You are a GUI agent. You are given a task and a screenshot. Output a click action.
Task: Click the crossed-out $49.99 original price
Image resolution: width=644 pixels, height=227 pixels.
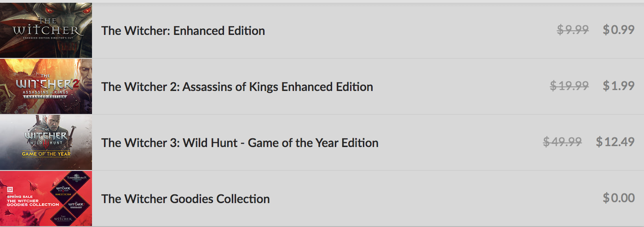pos(562,142)
